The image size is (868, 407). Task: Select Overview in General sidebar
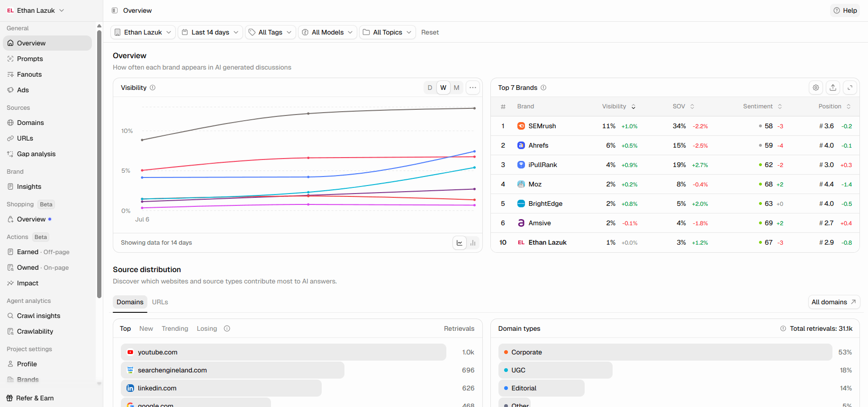tap(47, 43)
